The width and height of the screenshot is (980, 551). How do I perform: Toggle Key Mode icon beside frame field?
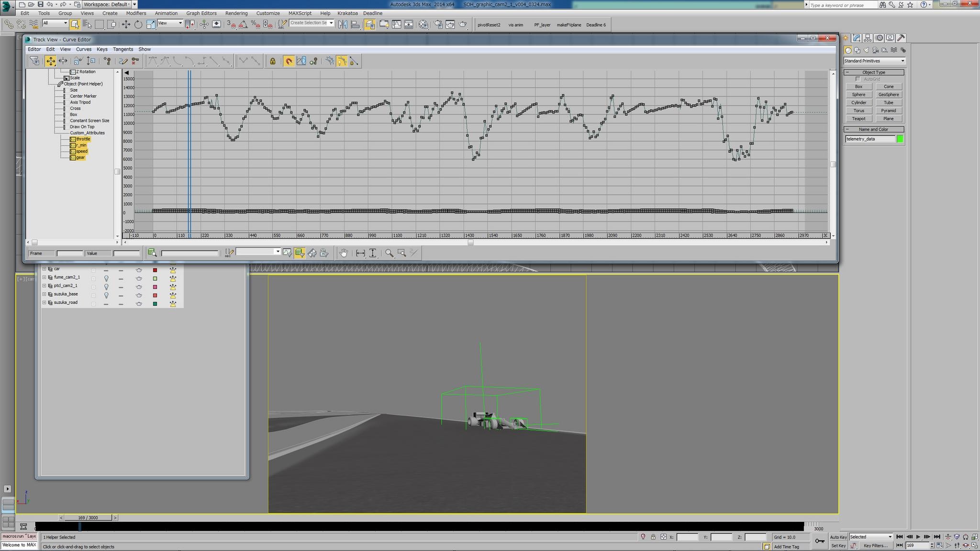click(900, 545)
